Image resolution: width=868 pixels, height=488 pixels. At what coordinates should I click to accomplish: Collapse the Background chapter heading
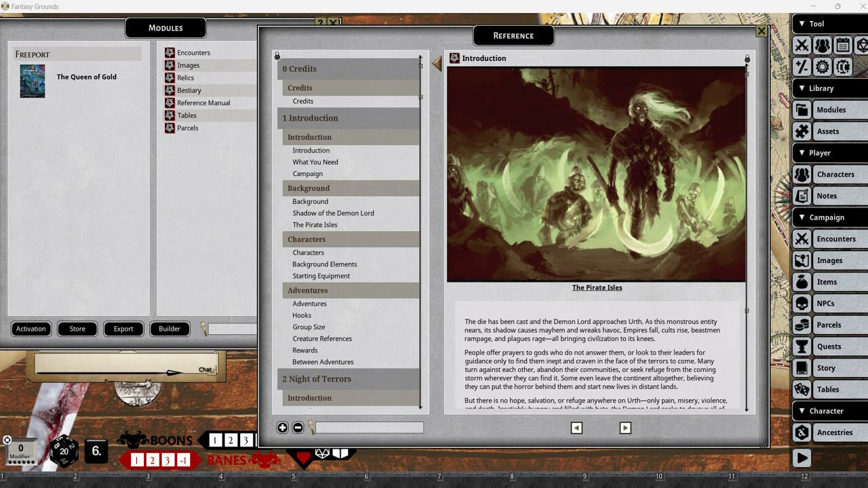coord(309,188)
